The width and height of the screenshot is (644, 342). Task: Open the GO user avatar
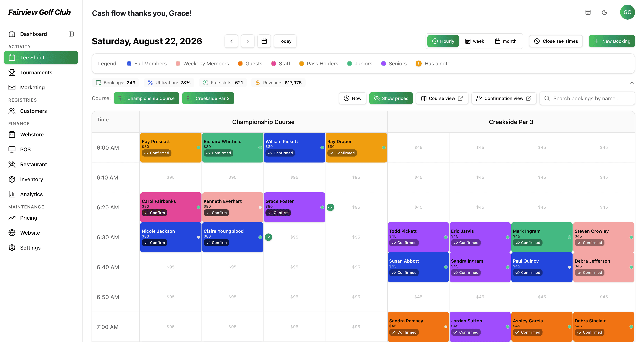click(x=627, y=12)
